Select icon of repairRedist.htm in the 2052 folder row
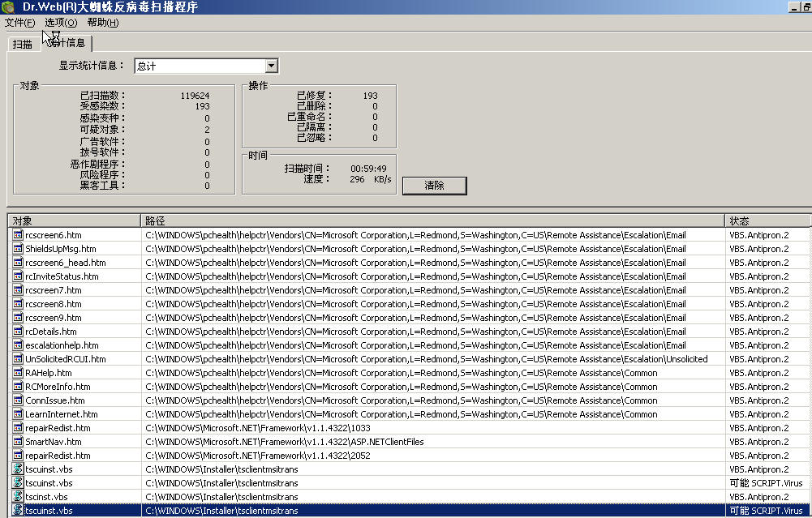This screenshot has width=812, height=518. pos(18,456)
